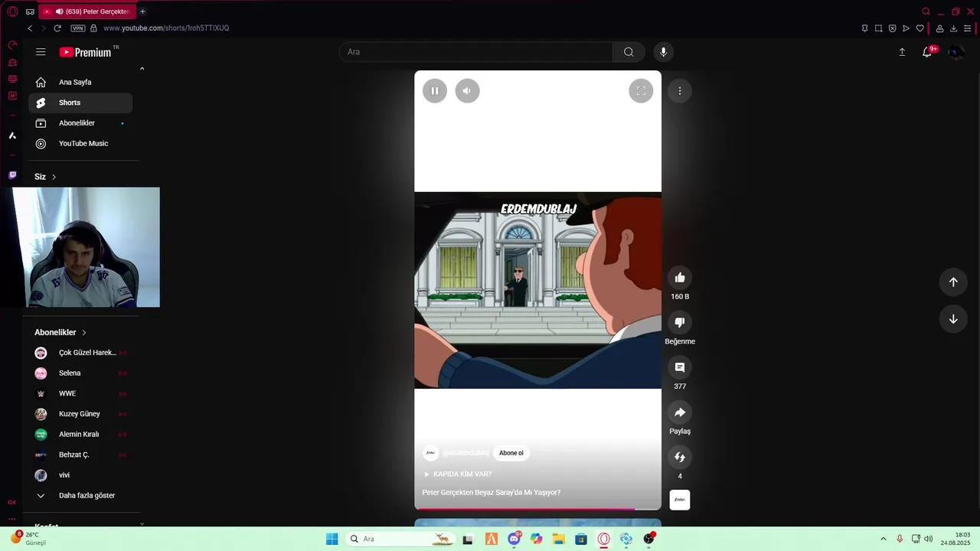
Task: Open the Opera player arrow icon
Action: tap(906, 28)
